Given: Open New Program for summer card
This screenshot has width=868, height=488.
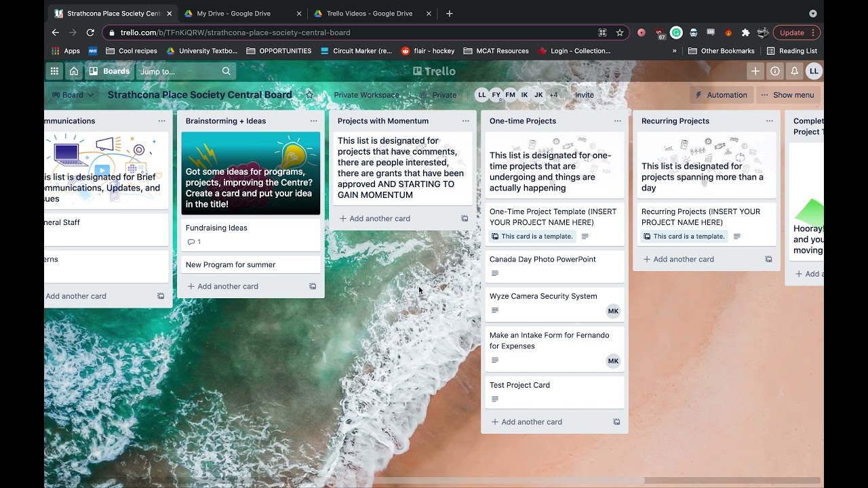Looking at the screenshot, I should (x=251, y=264).
